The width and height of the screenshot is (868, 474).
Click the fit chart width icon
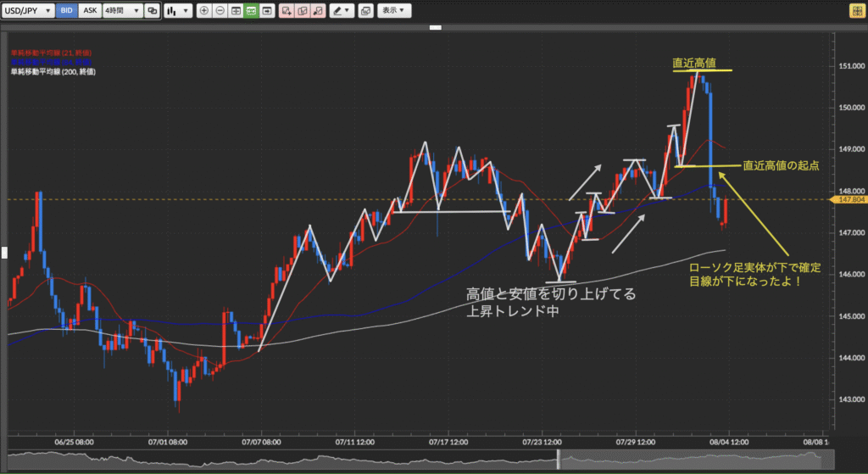pos(236,10)
